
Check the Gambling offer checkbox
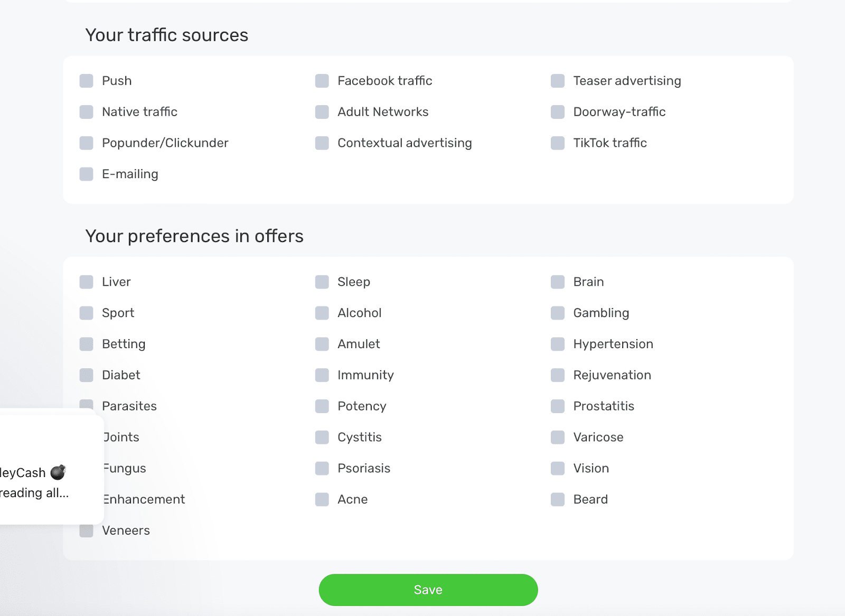(x=557, y=313)
